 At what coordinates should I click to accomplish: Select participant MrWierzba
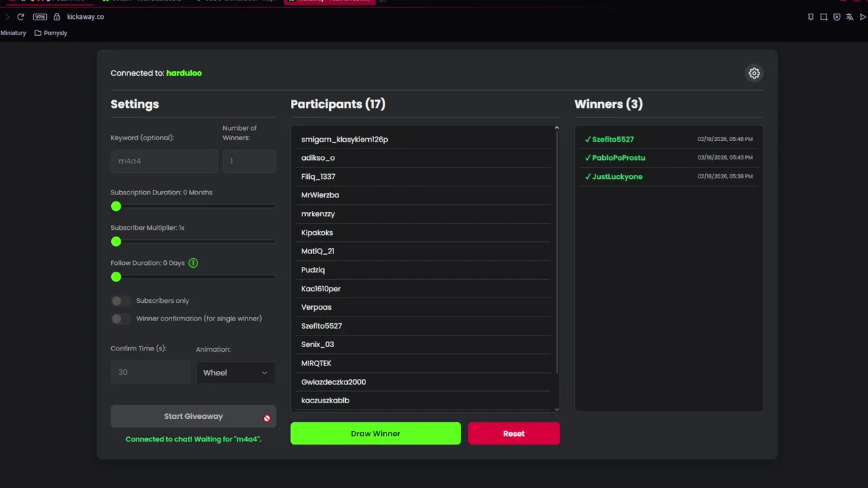click(425, 195)
